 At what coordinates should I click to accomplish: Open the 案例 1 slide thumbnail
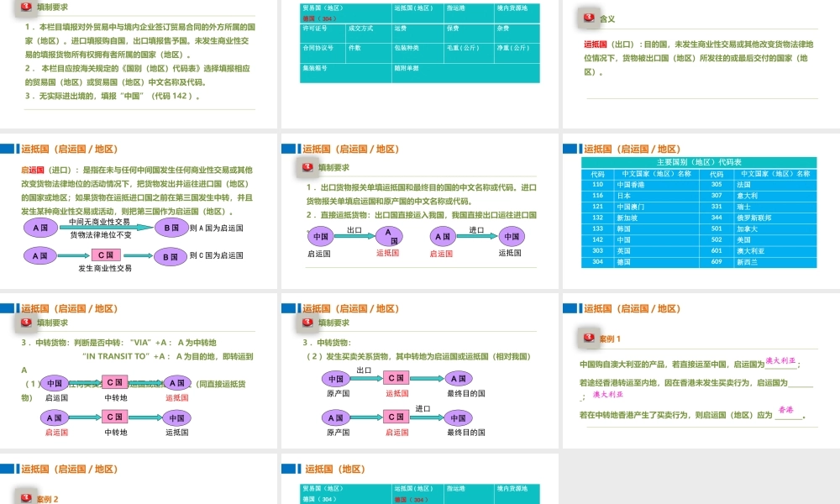pyautogui.click(x=701, y=370)
